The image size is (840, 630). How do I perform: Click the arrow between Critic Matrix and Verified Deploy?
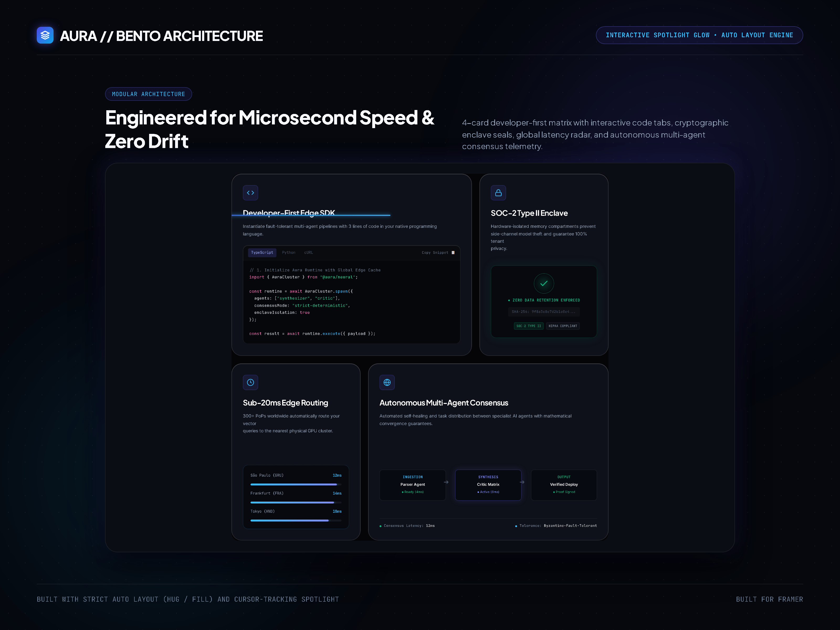pos(522,482)
